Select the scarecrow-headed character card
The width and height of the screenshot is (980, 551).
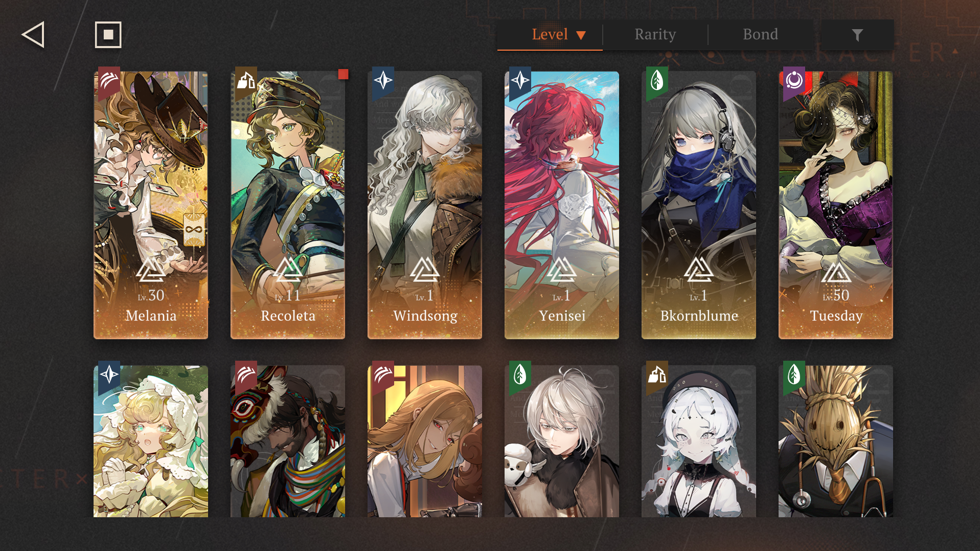pyautogui.click(x=836, y=441)
